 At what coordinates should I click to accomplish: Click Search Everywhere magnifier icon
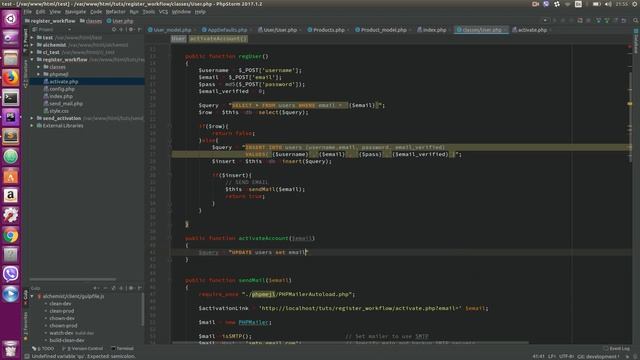coord(636,20)
